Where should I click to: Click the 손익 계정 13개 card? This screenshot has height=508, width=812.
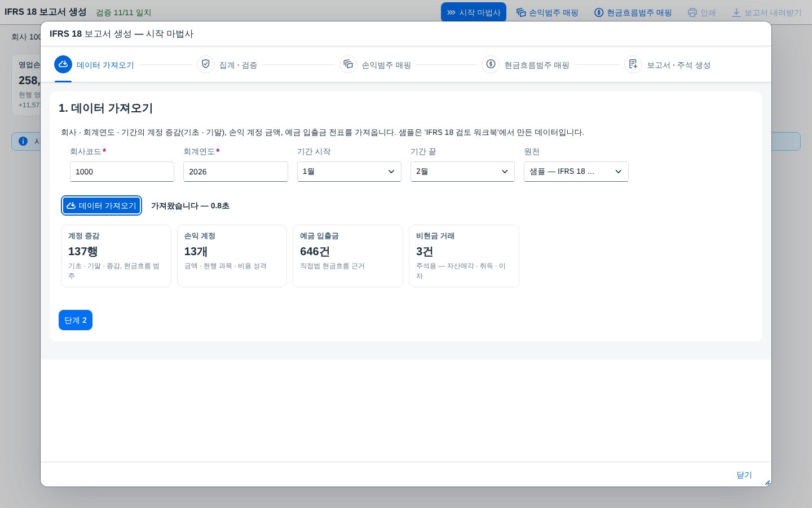click(232, 256)
